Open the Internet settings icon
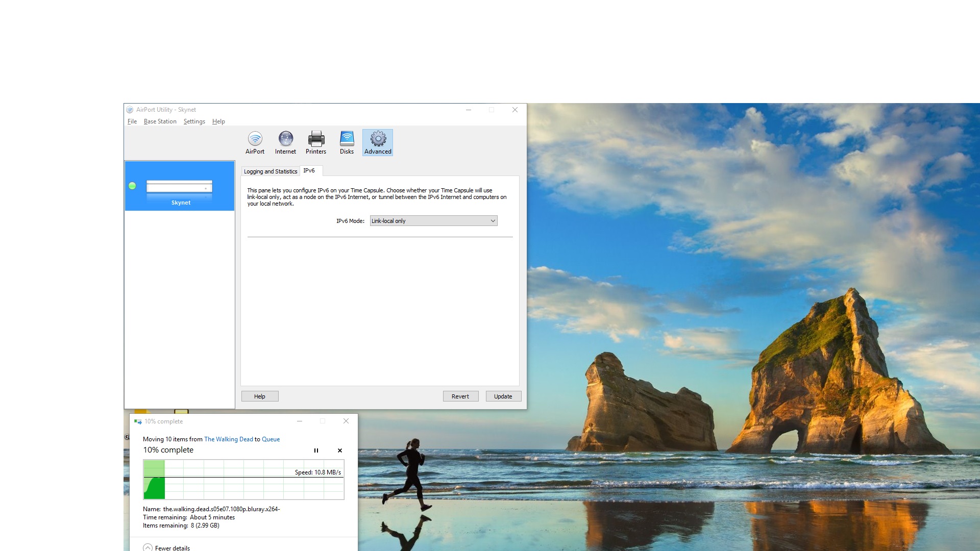980x551 pixels. [285, 142]
